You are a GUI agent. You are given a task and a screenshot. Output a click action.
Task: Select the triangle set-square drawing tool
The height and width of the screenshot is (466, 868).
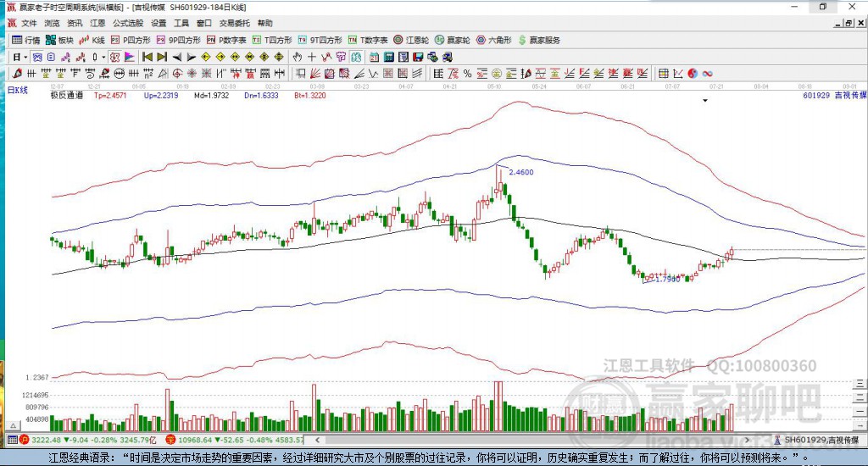163,73
